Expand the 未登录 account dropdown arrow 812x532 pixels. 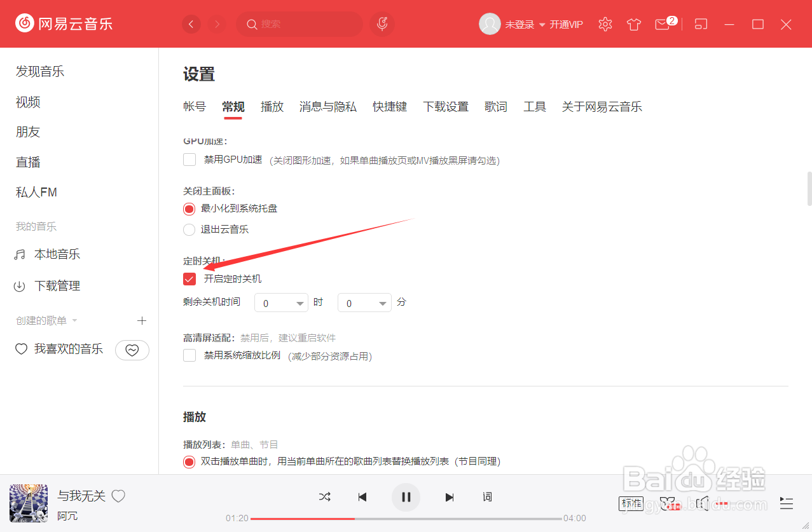(x=542, y=25)
